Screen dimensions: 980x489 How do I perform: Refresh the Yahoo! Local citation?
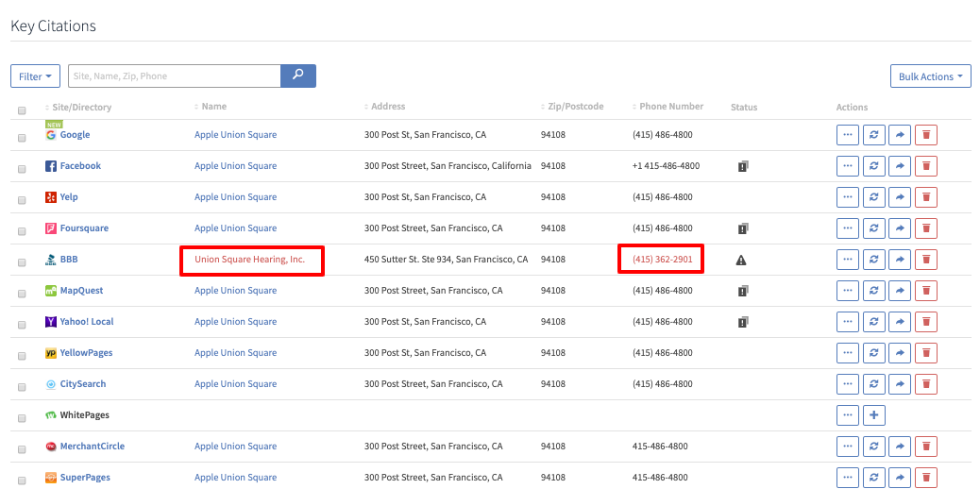[x=873, y=321]
